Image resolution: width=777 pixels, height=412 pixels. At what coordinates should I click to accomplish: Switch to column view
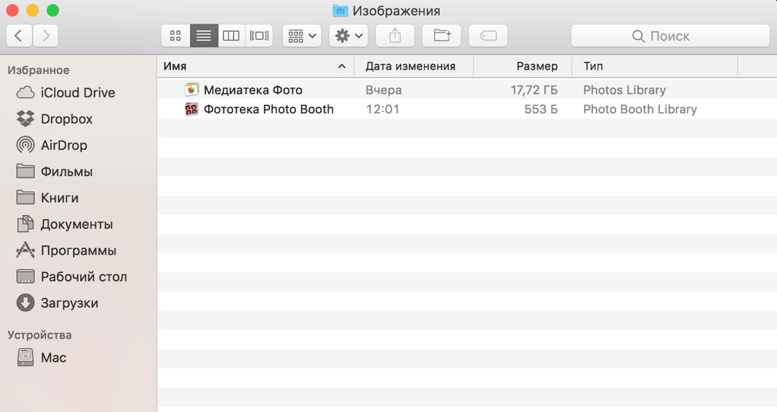click(x=231, y=36)
